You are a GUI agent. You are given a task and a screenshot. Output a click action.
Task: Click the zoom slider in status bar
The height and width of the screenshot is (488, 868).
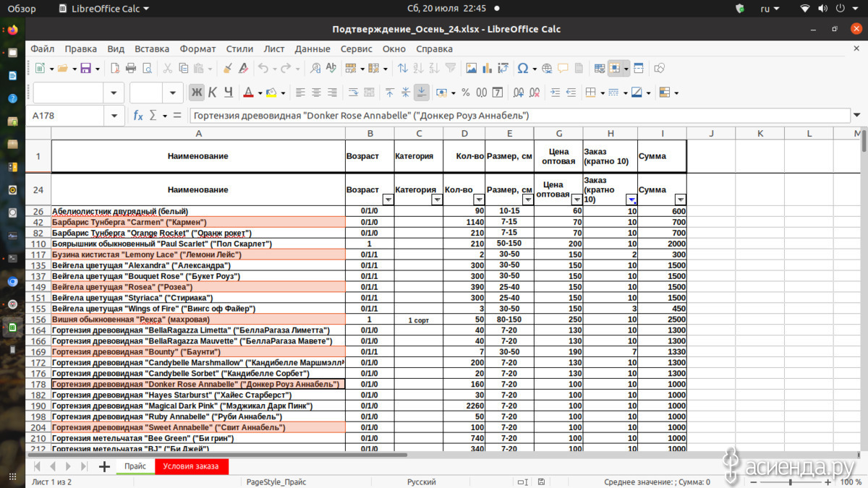(x=791, y=481)
